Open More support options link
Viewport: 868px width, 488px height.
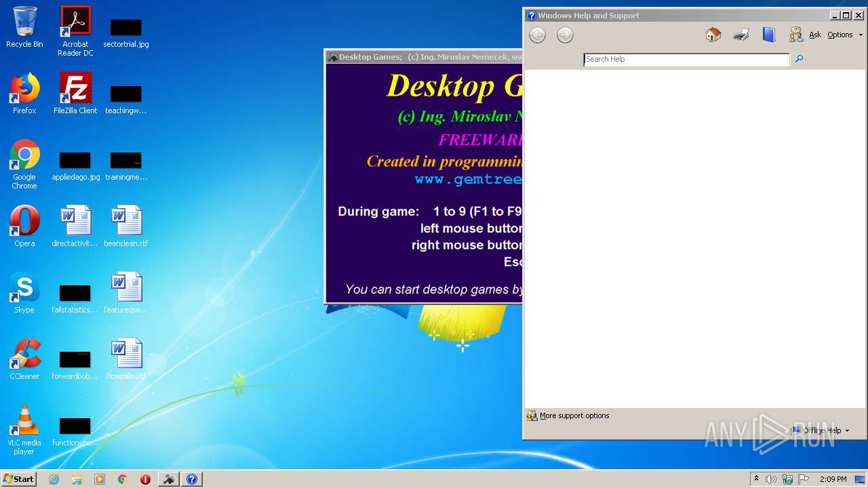click(x=574, y=415)
